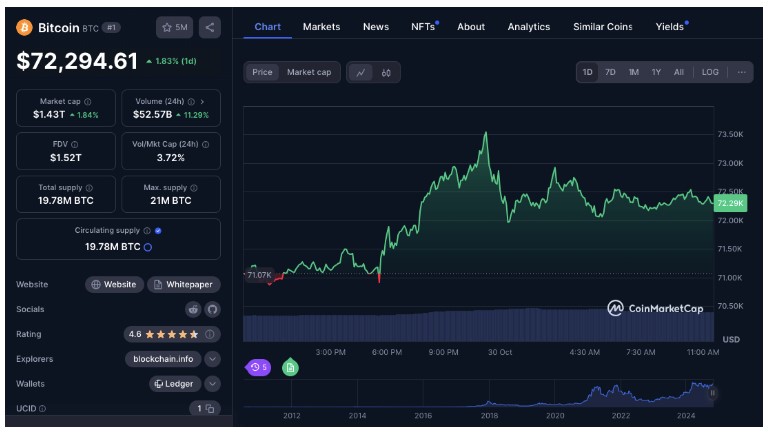Expand the Wallets dropdown arrow

(213, 384)
